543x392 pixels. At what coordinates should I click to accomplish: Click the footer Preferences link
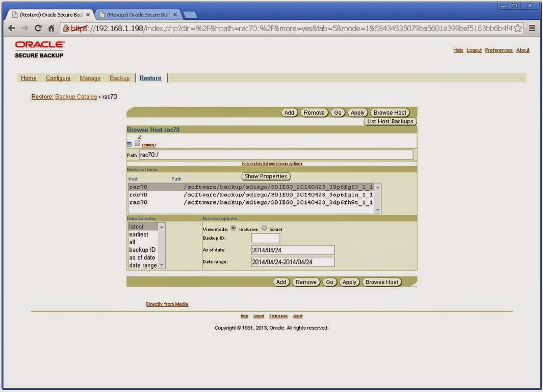tap(278, 316)
